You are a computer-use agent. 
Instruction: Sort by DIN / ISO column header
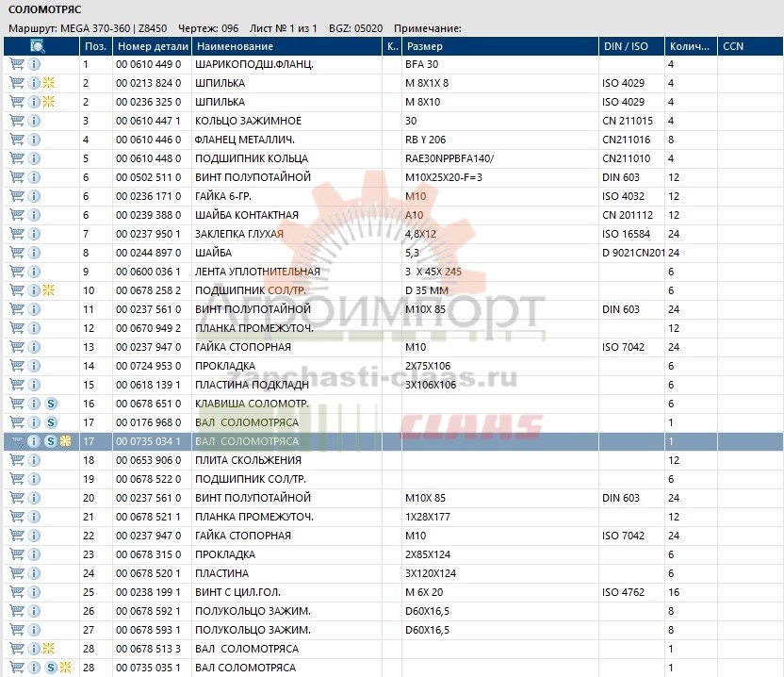631,46
